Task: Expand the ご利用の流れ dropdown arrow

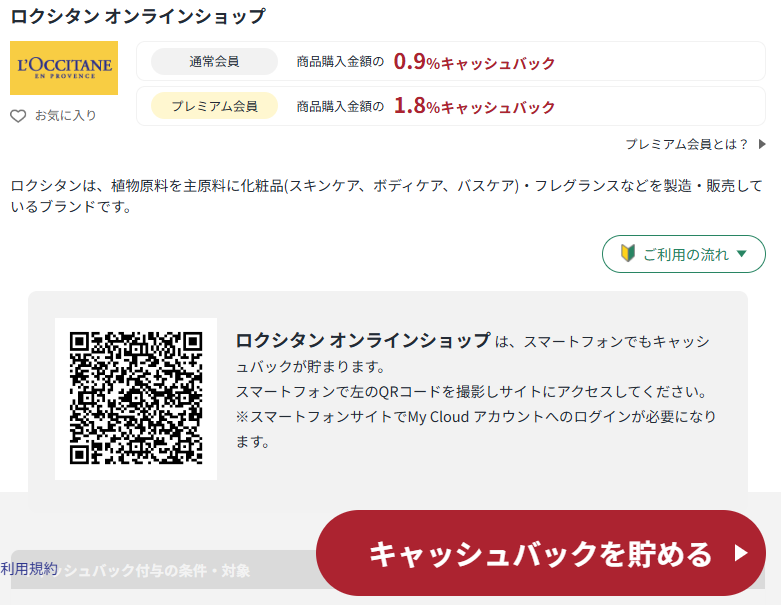Action: coord(741,254)
